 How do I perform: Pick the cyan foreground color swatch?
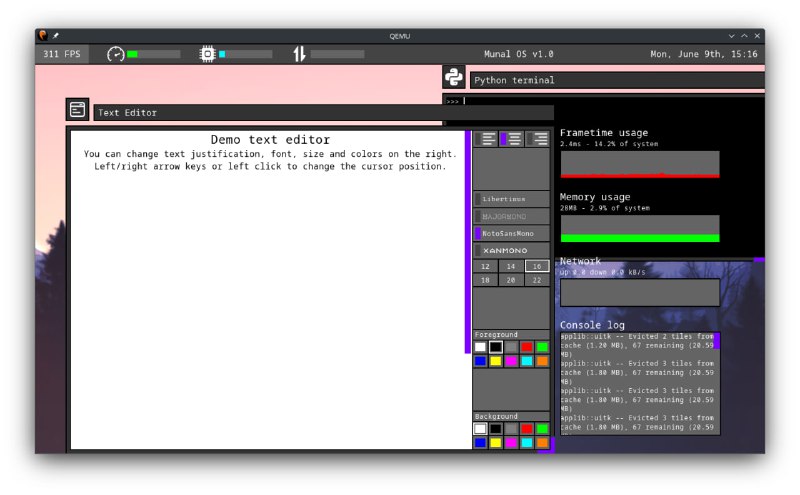coord(526,361)
